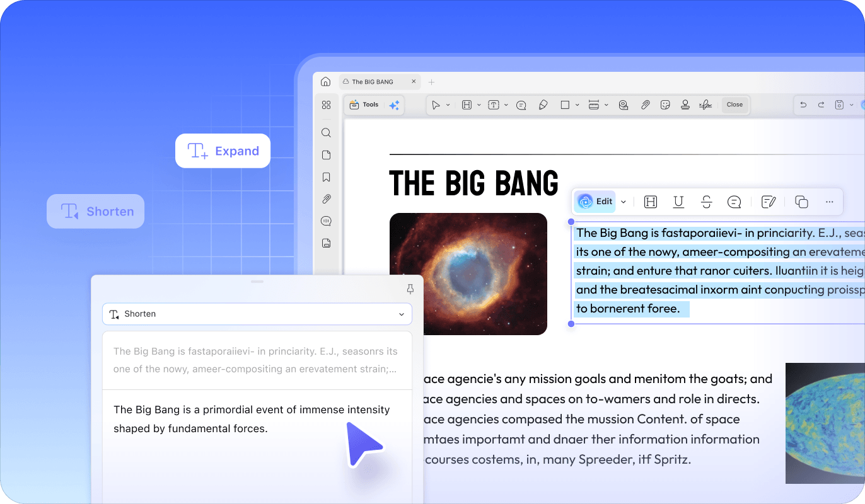Viewport: 865px width, 504px height.
Task: Redo the last action
Action: pyautogui.click(x=821, y=105)
